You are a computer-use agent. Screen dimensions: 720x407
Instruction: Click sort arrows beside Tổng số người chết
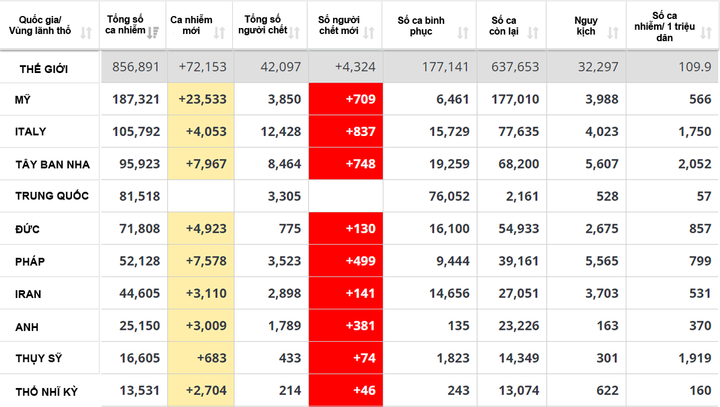click(293, 33)
